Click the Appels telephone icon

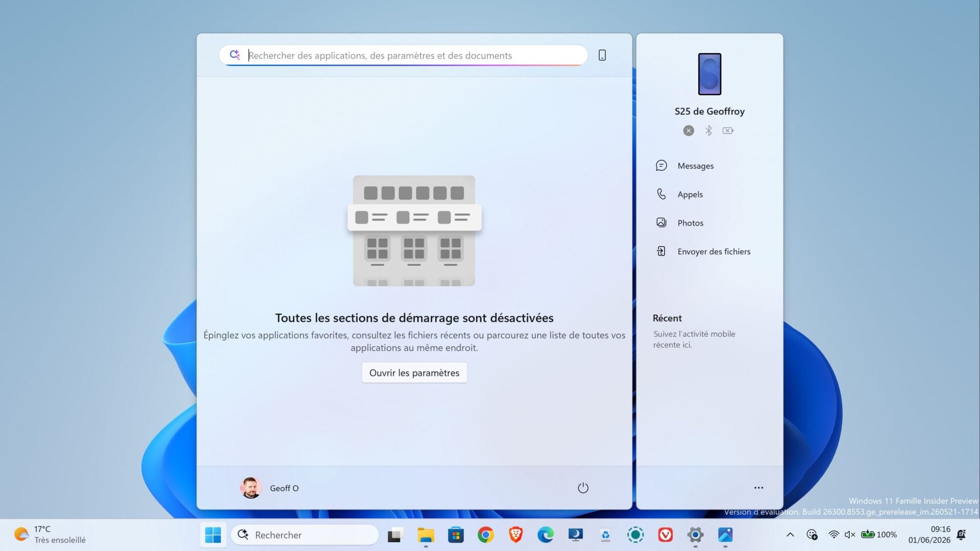tap(661, 194)
